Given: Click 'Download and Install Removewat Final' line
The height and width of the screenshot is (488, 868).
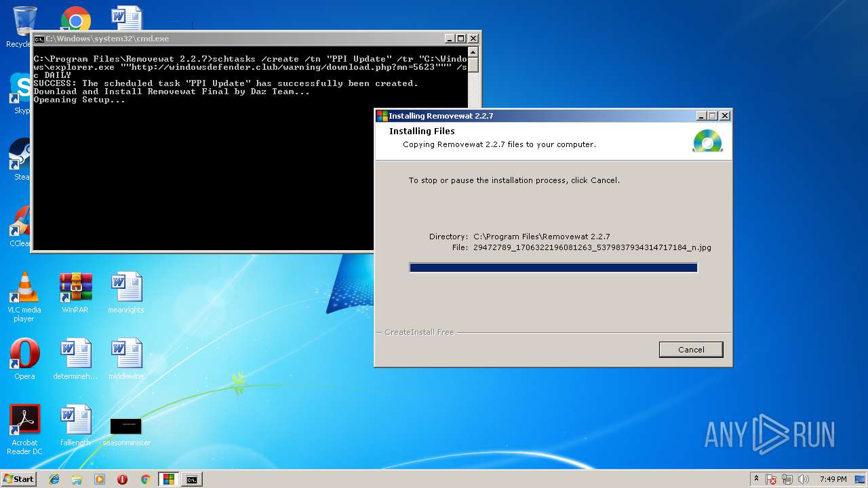Looking at the screenshot, I should click(x=172, y=91).
